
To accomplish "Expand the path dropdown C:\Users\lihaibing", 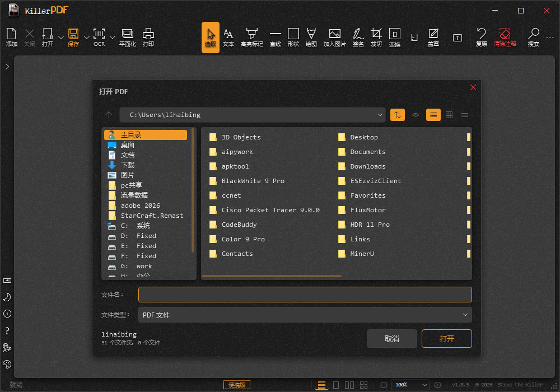I will click(380, 115).
